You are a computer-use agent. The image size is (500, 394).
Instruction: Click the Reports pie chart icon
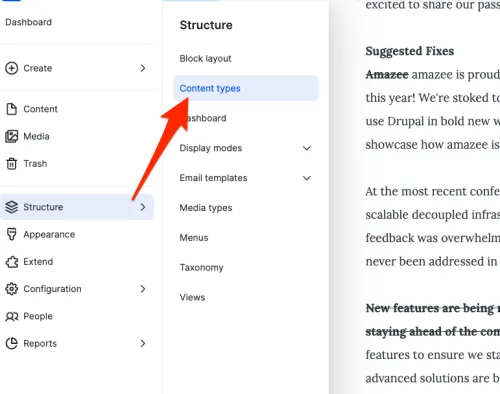point(12,343)
